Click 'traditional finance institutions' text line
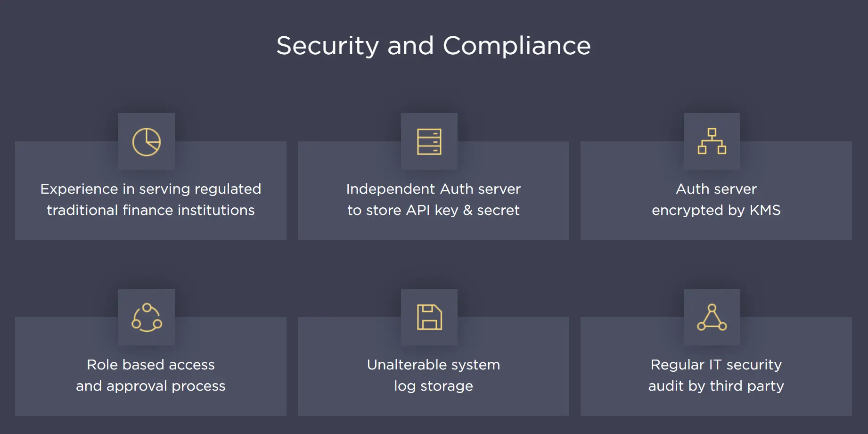 151,210
